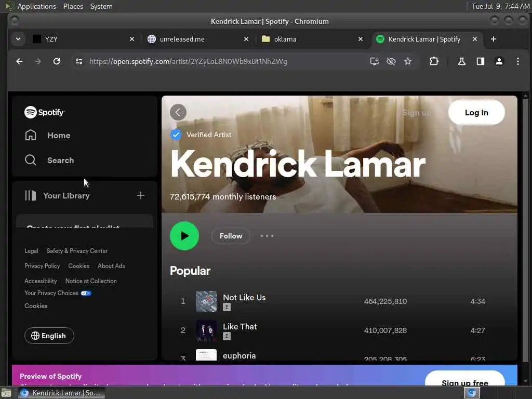The width and height of the screenshot is (532, 399).
Task: Open the browser profile icon
Action: pos(499,61)
